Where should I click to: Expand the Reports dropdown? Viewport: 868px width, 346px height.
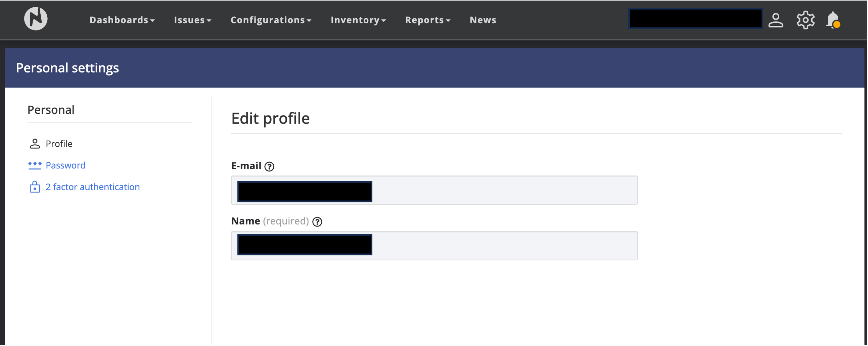[x=427, y=19]
